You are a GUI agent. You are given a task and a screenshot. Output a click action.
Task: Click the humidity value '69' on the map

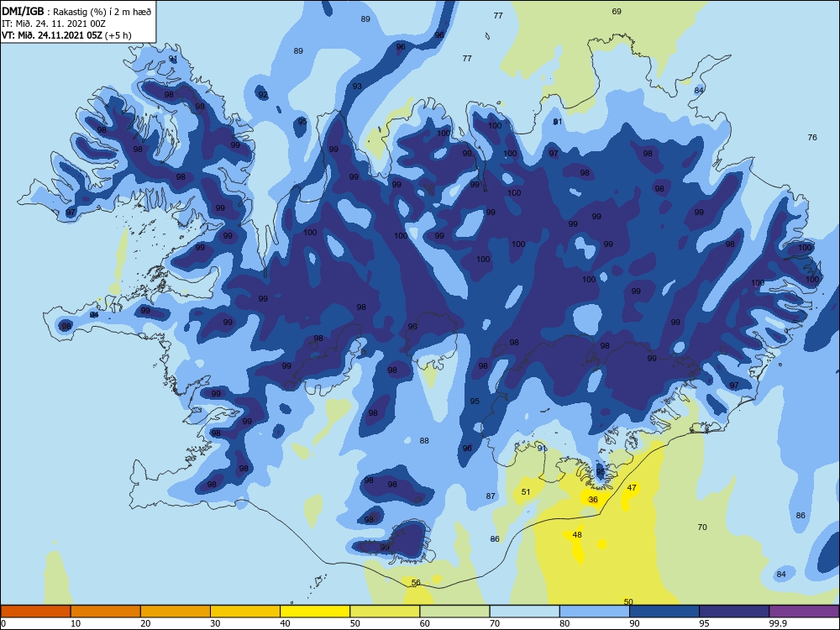(x=617, y=11)
